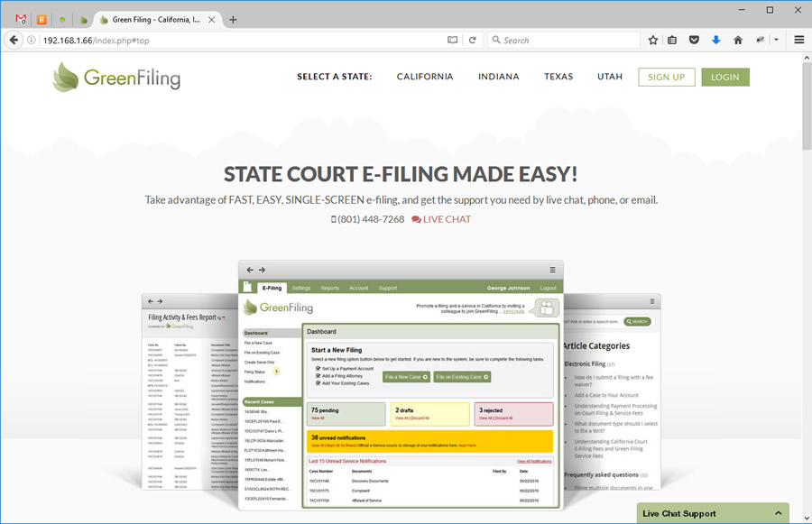812x524 pixels.
Task: Click the Filing Activity & Fees Report screenshot
Action: point(190,392)
